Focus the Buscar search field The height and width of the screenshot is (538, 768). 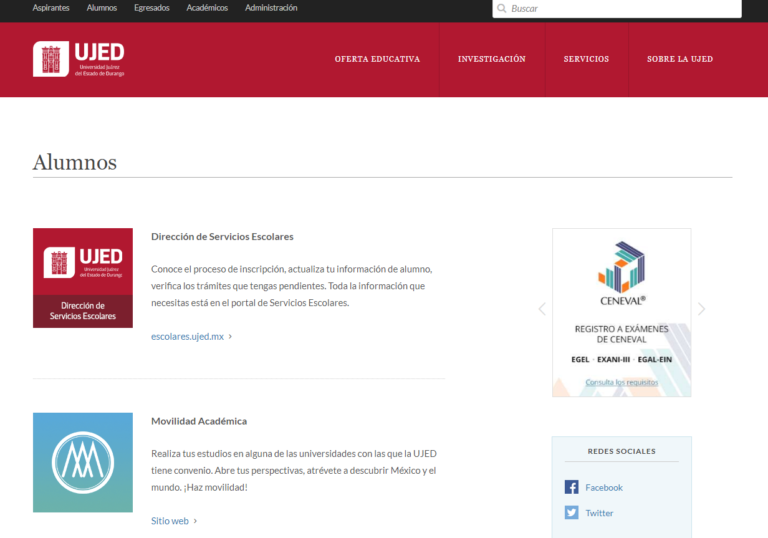(622, 8)
